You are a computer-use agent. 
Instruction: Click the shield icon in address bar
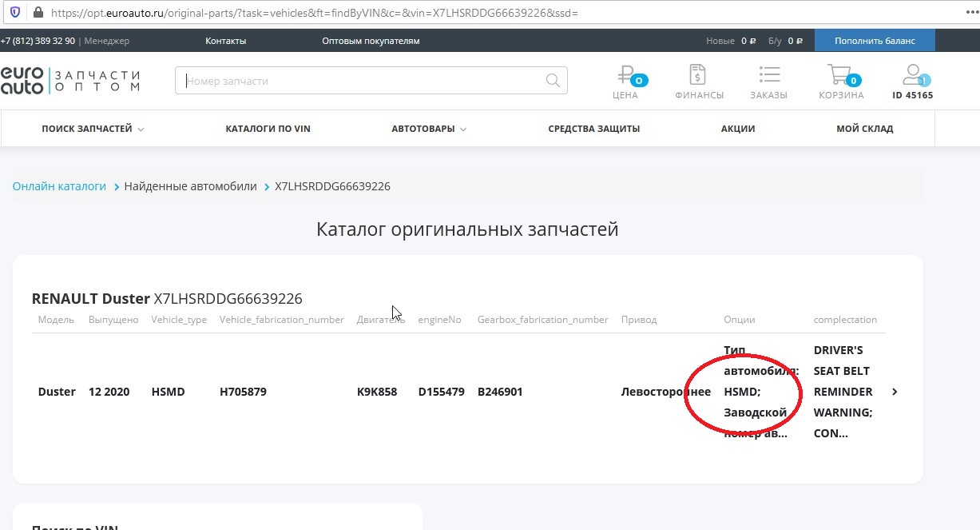click(15, 13)
